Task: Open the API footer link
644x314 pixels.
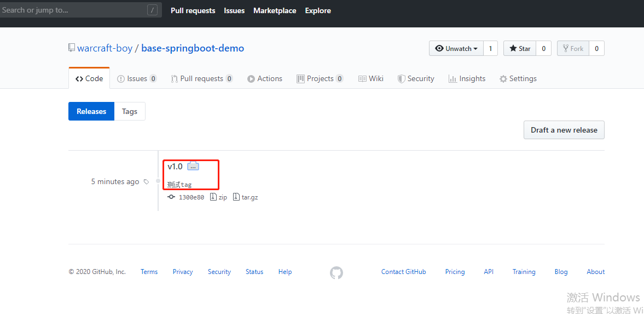Action: (x=489, y=272)
